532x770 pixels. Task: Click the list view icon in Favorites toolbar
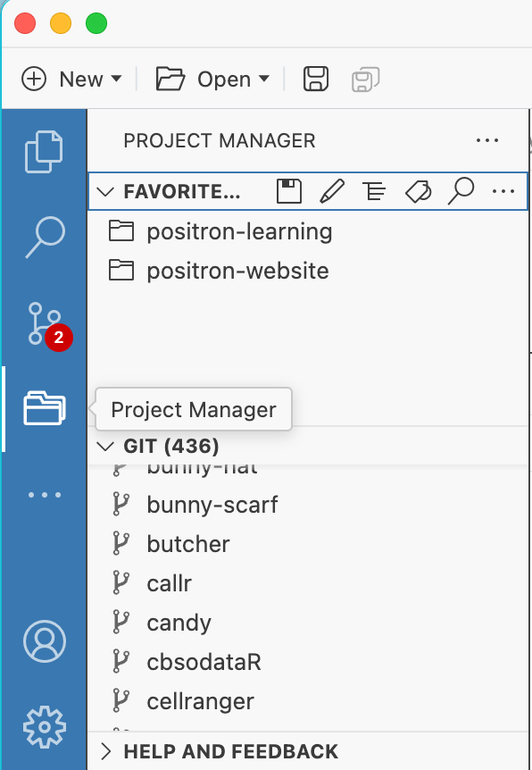pyautogui.click(x=374, y=190)
